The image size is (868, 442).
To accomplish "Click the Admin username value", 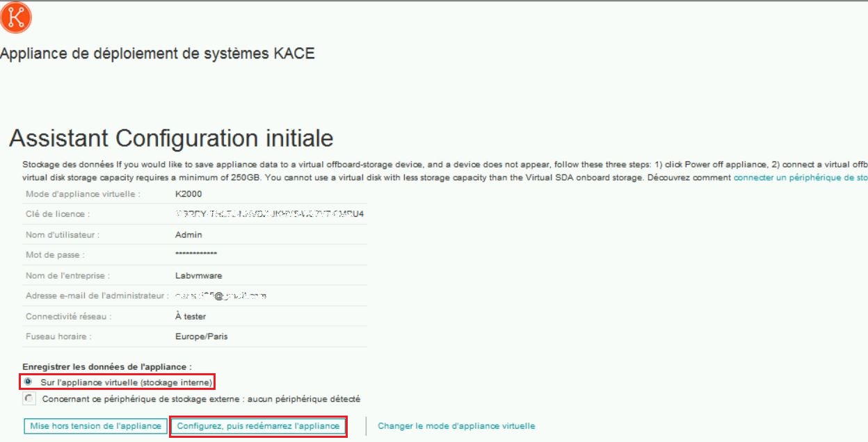I will [x=188, y=235].
